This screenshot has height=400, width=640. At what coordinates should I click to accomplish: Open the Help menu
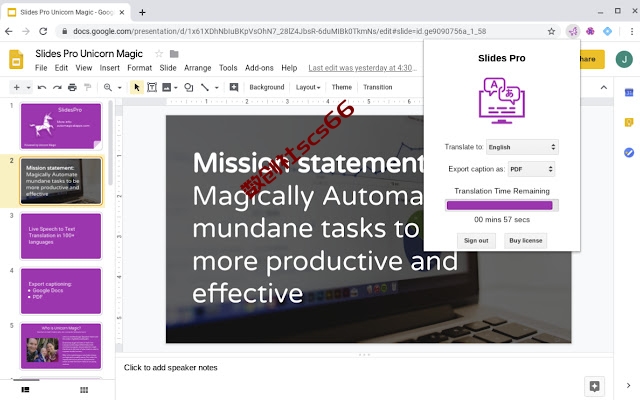289,68
